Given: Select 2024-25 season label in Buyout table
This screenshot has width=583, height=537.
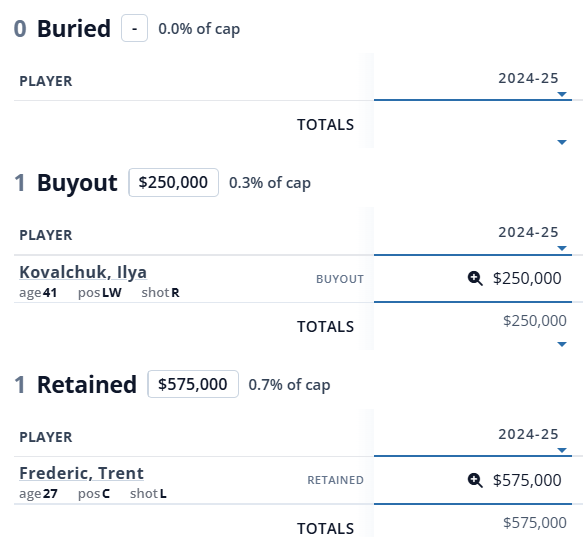Looking at the screenshot, I should 528,232.
